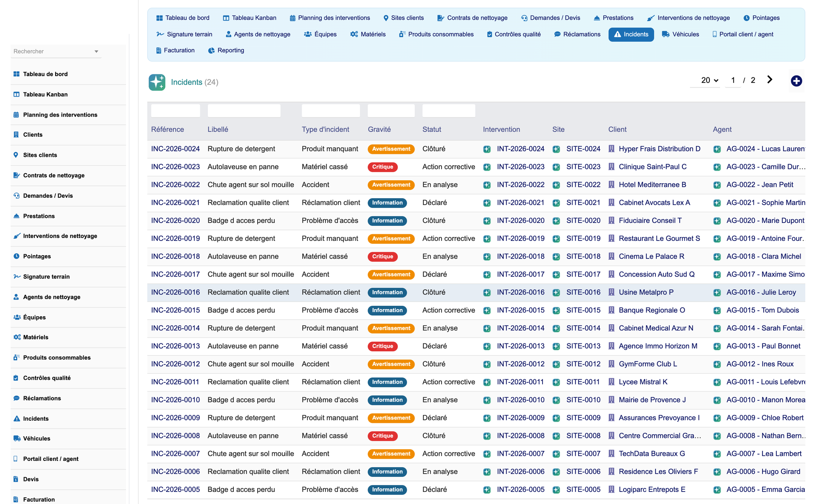Open site plus icon for SITE-0023

coord(556,167)
